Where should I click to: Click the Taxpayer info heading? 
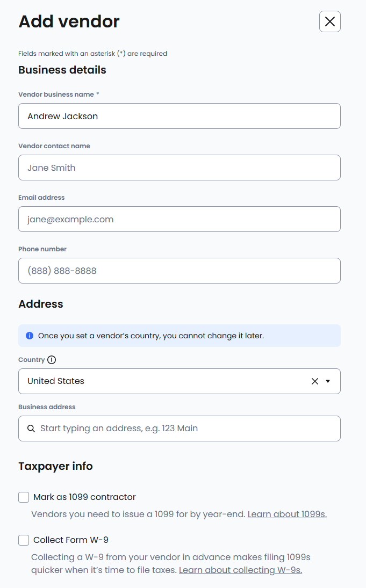[x=55, y=466]
